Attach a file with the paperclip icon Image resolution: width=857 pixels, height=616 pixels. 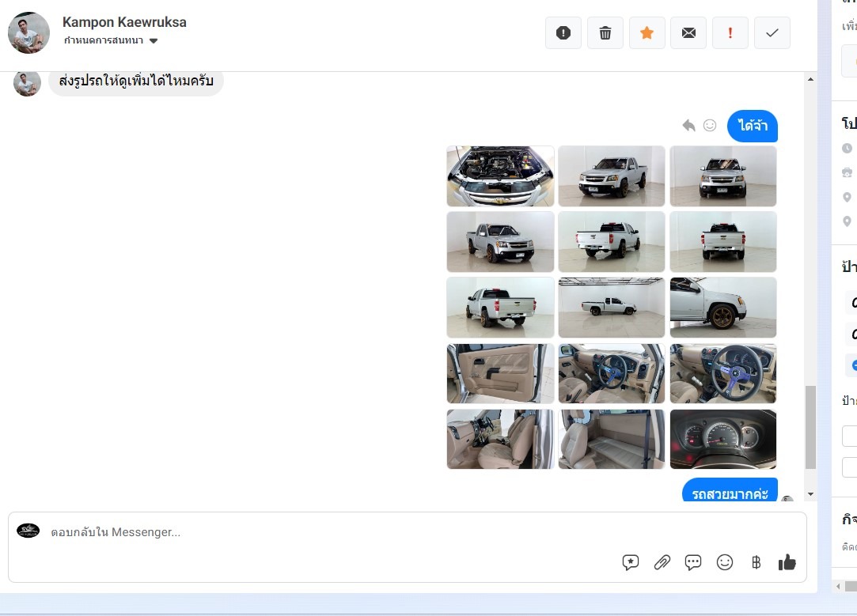point(662,562)
